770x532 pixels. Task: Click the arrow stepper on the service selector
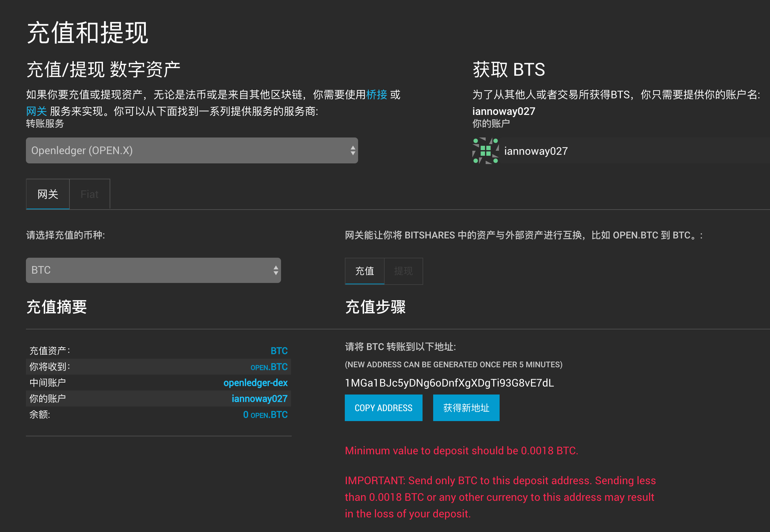(353, 151)
